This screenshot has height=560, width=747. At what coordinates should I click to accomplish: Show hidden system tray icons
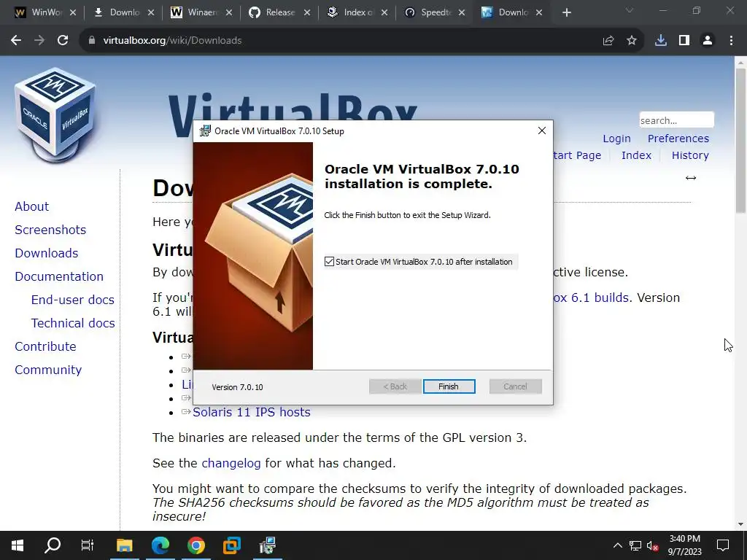617,545
